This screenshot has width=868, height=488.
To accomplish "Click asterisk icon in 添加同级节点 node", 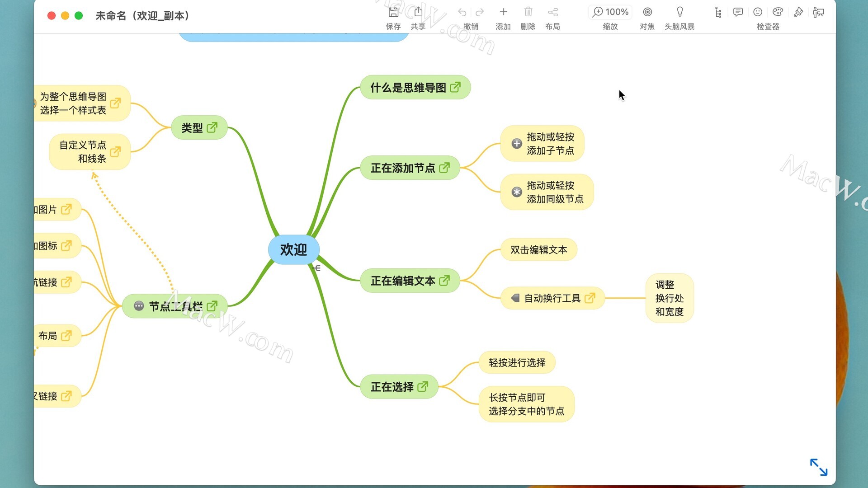I will (x=517, y=192).
